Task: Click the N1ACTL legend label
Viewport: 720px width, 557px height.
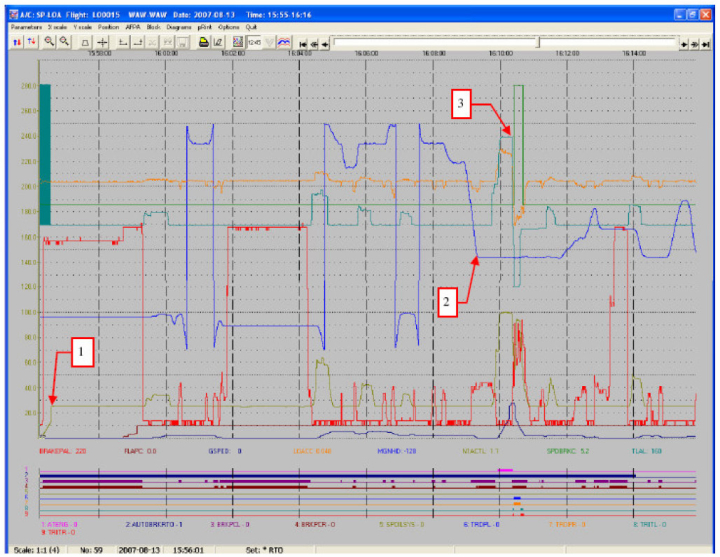Action: click(481, 451)
